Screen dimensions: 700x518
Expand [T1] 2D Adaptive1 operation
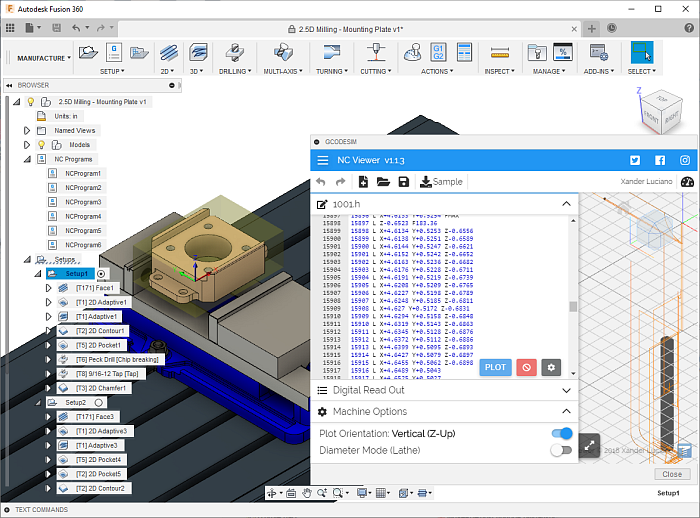(48, 302)
